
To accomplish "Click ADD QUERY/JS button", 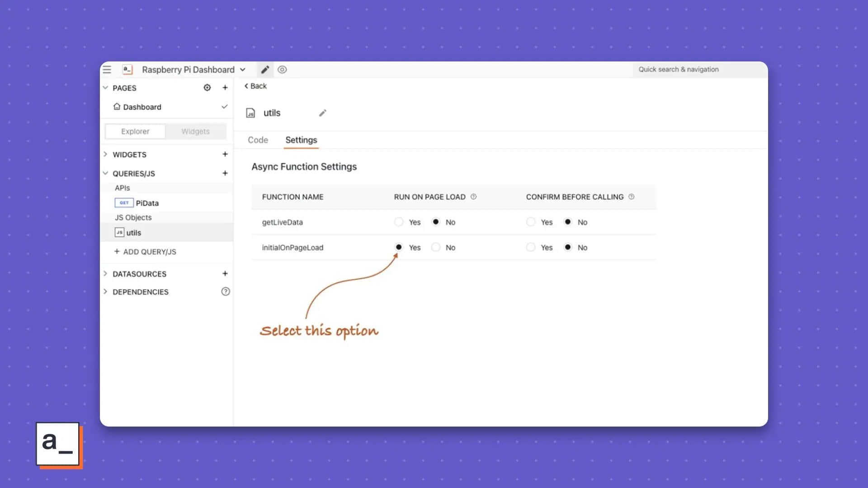I will click(x=146, y=251).
